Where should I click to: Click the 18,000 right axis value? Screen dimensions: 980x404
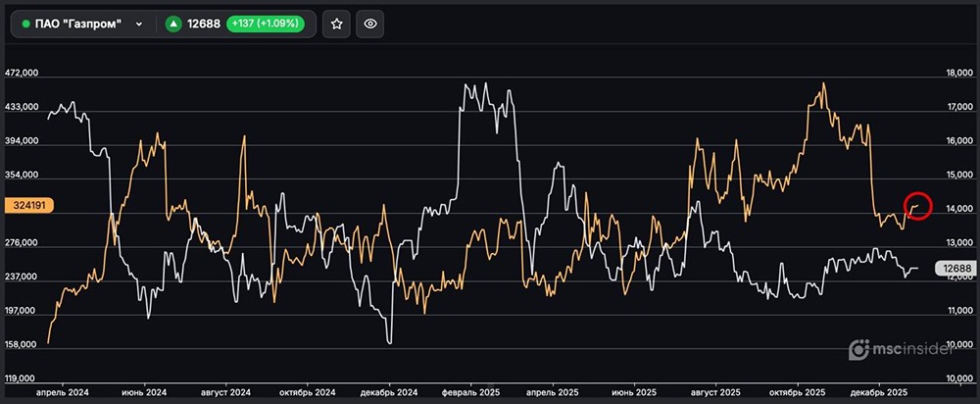[x=958, y=74]
